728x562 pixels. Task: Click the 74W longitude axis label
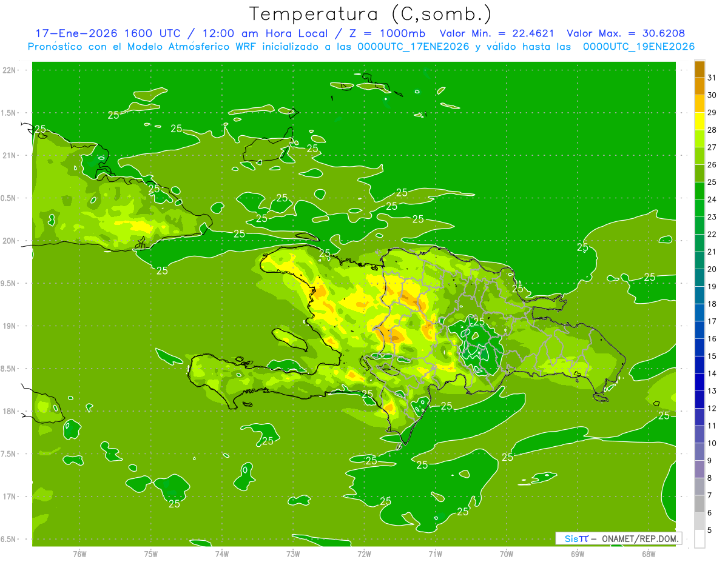[x=222, y=554]
